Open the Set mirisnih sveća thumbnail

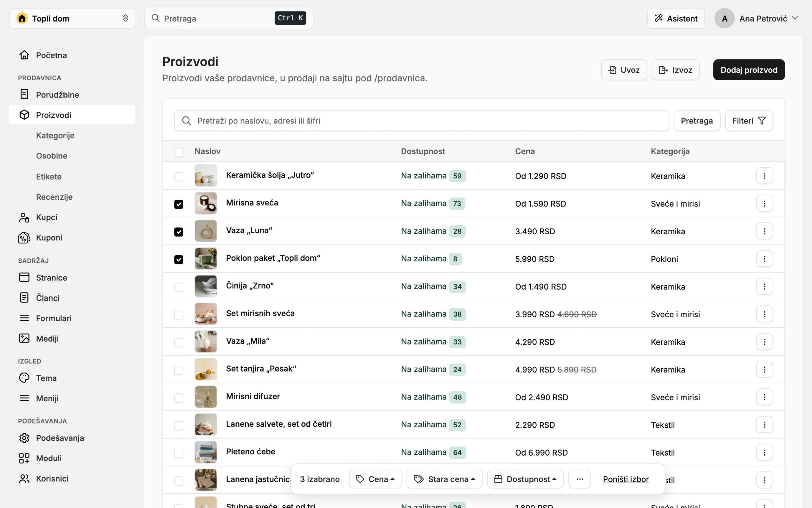[206, 314]
